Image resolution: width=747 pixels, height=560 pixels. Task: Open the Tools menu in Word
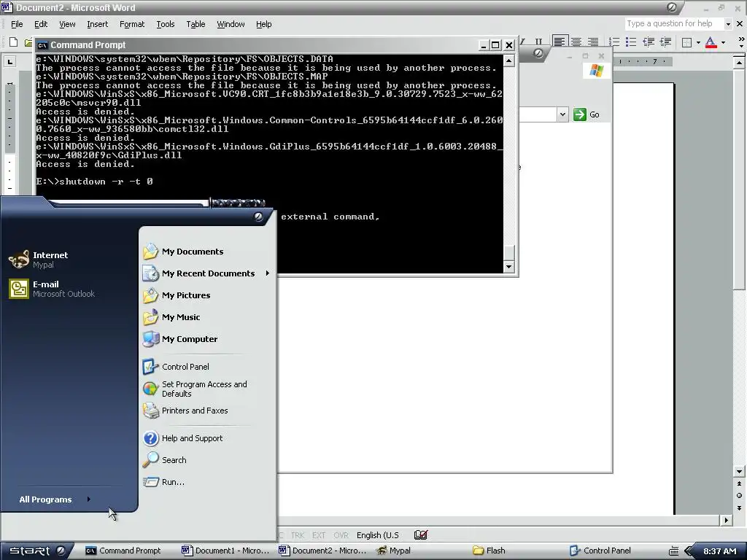166,24
